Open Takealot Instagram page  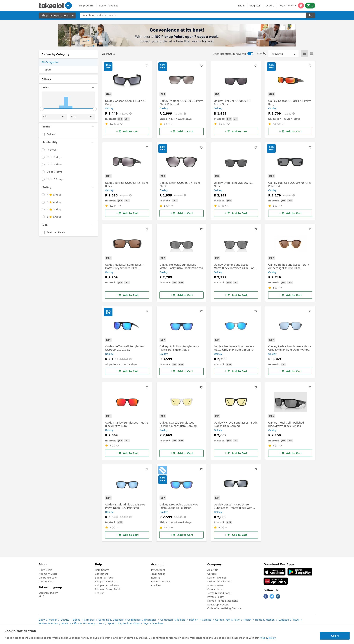point(278,596)
